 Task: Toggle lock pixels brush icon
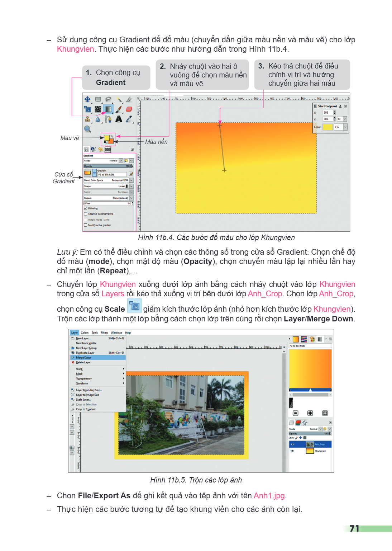click(x=296, y=438)
